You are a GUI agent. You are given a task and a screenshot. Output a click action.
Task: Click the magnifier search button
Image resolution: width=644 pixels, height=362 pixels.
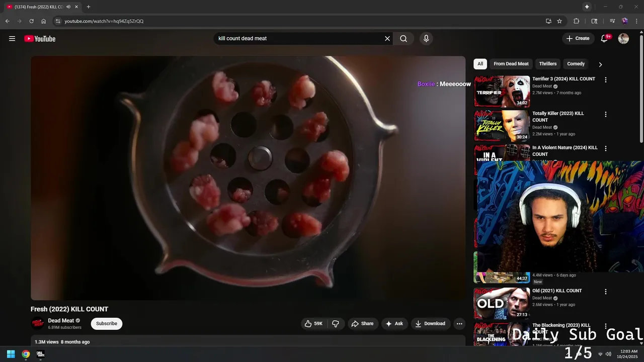pyautogui.click(x=404, y=39)
